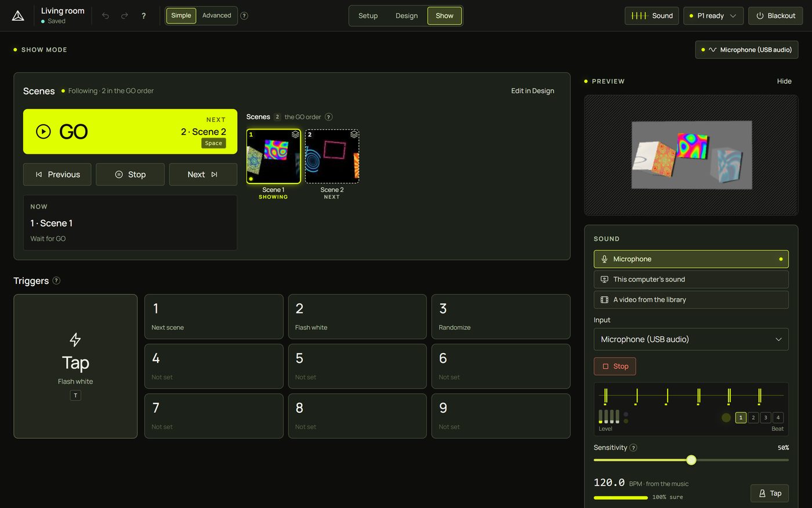Screen dimensions: 812x508
Task: Click the Triggers help icon
Action: point(56,280)
